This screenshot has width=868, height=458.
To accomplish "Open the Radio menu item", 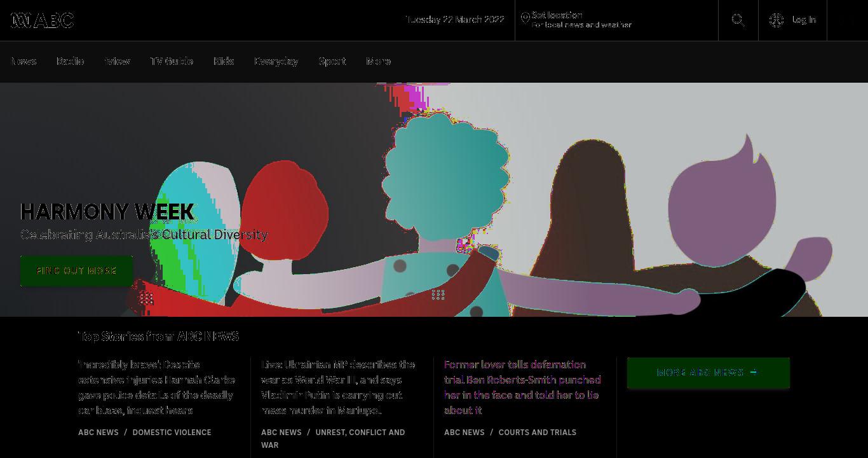I will click(71, 62).
